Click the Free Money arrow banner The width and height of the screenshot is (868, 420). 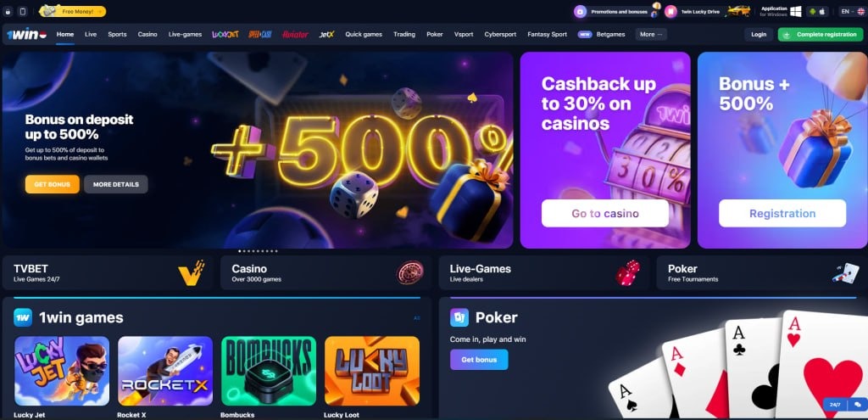(x=73, y=11)
